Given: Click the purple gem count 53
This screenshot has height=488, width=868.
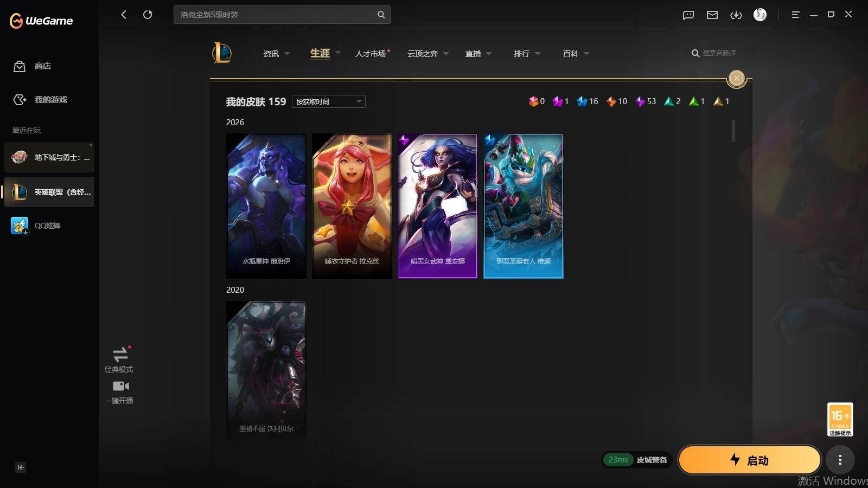Looking at the screenshot, I should pos(646,101).
